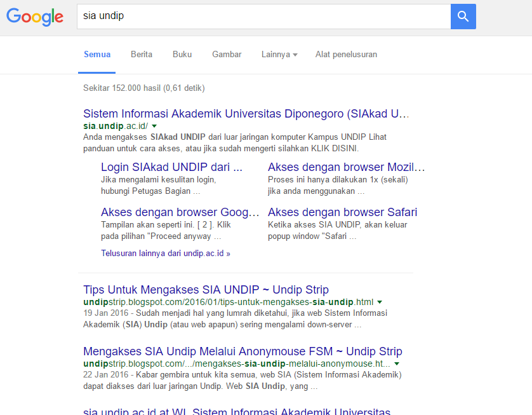Expand the Lainnya dropdown menu

pyautogui.click(x=279, y=54)
